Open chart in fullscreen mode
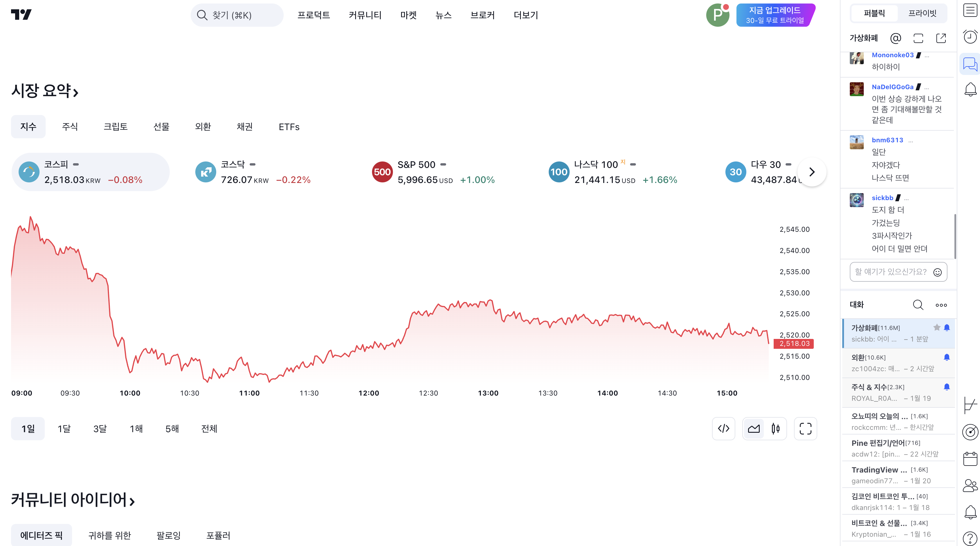The width and height of the screenshot is (980, 546). pyautogui.click(x=805, y=428)
